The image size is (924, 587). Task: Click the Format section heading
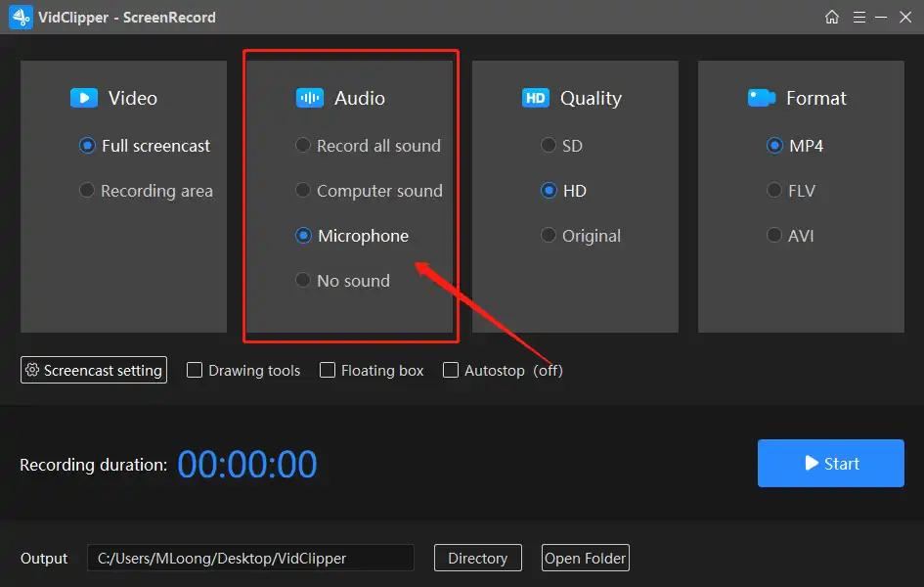pos(816,98)
